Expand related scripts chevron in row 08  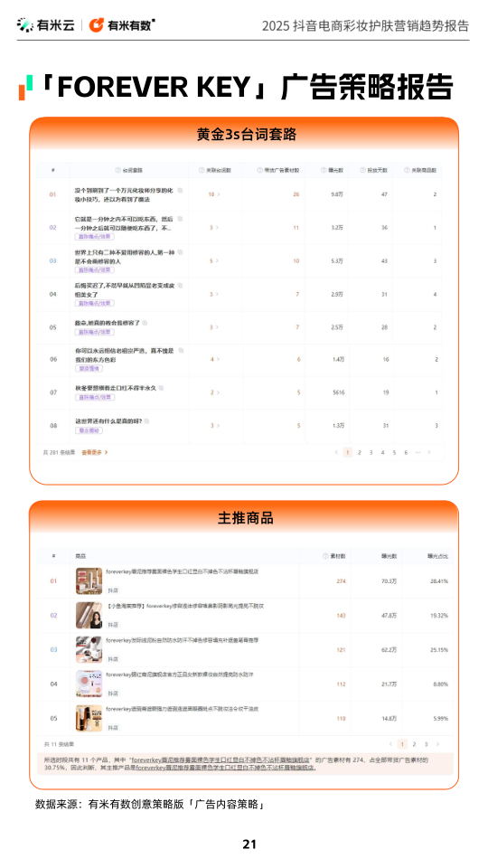click(x=218, y=426)
